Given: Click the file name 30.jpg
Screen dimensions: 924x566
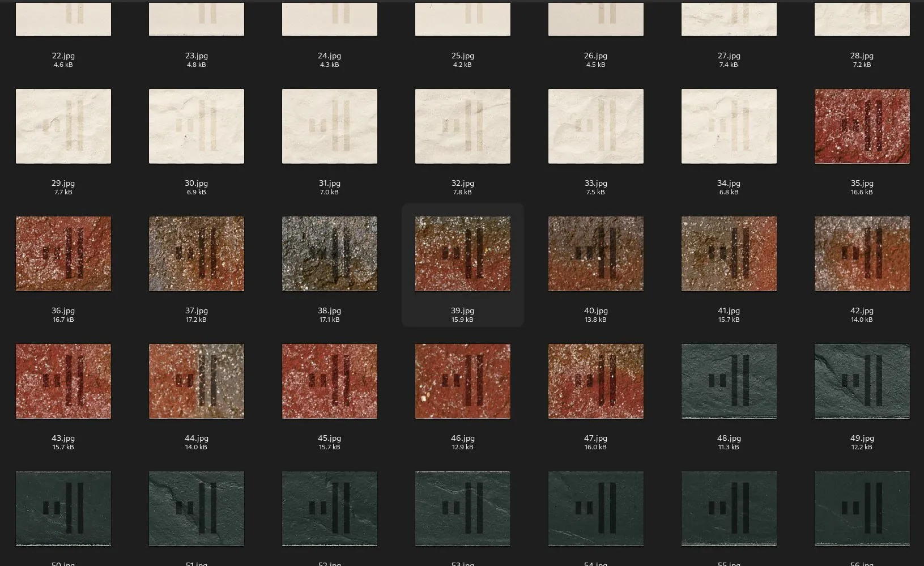Looking at the screenshot, I should 197,183.
